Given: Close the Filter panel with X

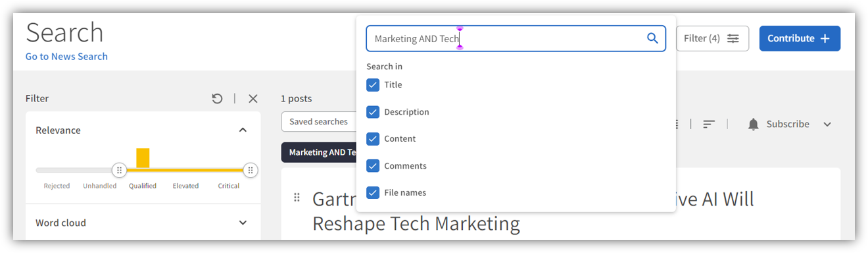Looking at the screenshot, I should click(x=253, y=98).
